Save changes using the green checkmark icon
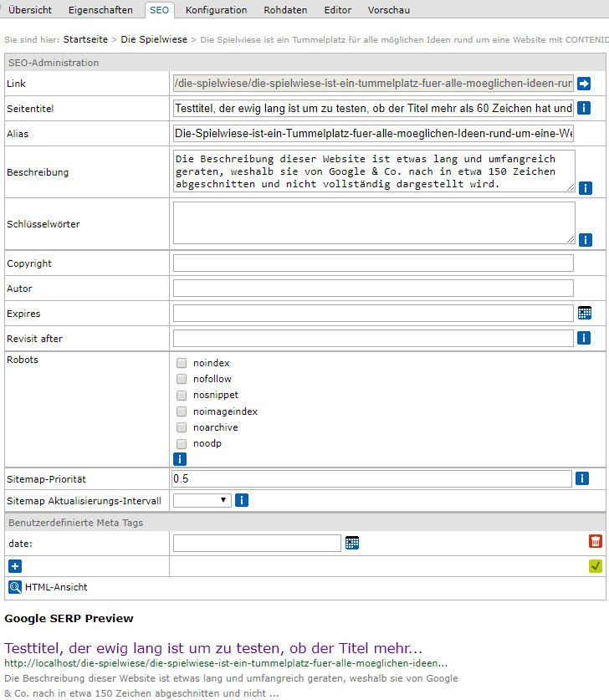The width and height of the screenshot is (609, 700). pyautogui.click(x=595, y=566)
